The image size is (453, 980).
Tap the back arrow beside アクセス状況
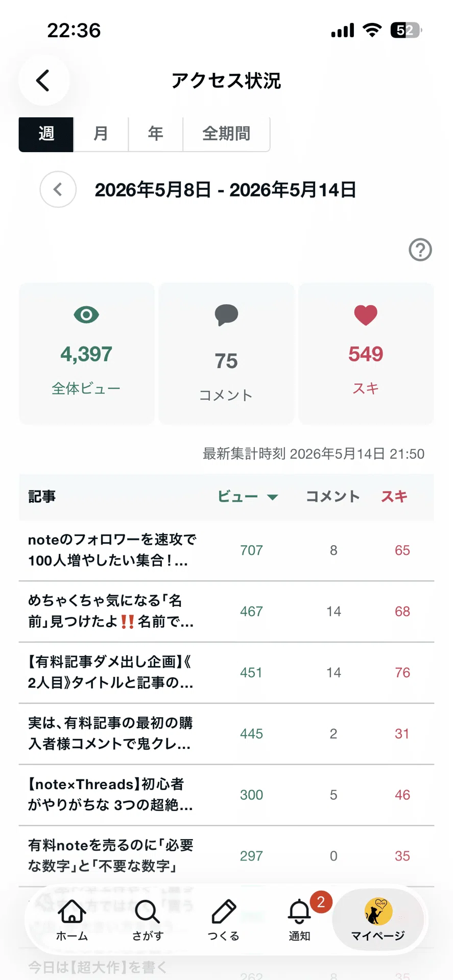point(44,81)
